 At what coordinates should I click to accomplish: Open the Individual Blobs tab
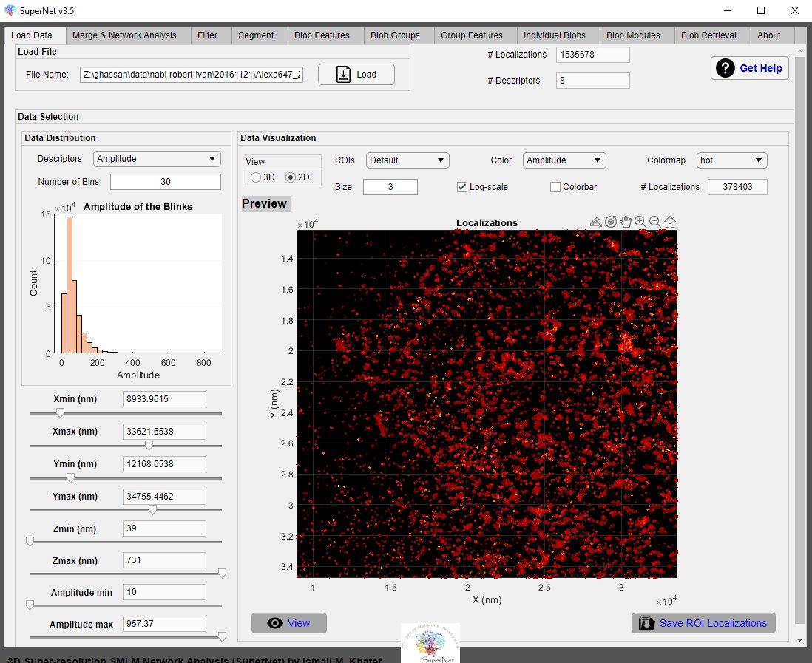click(x=554, y=35)
